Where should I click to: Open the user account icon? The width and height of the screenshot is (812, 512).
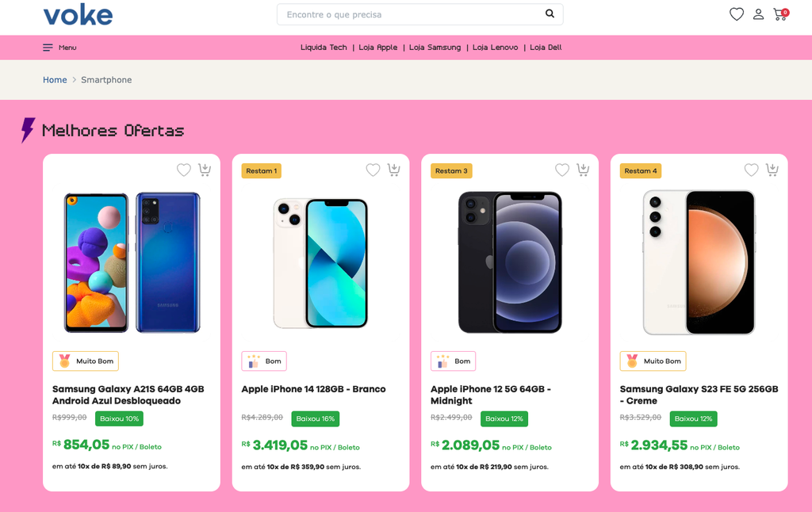759,14
